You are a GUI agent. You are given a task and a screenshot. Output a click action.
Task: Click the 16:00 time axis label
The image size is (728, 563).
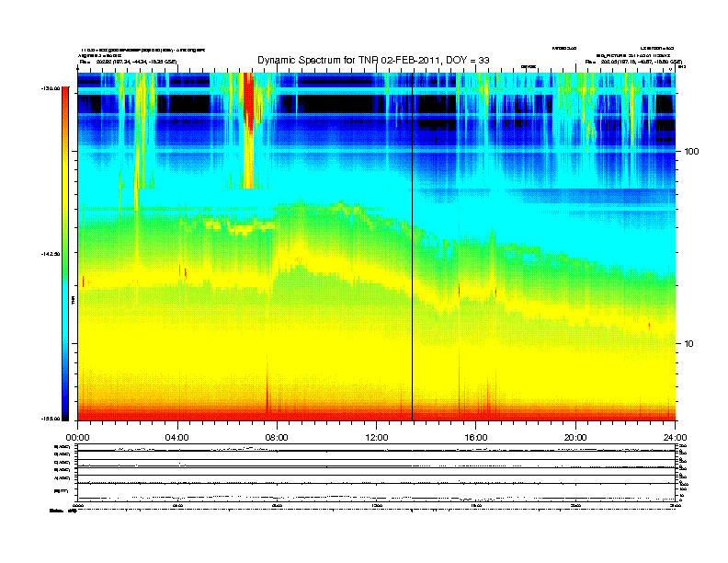pyautogui.click(x=476, y=438)
